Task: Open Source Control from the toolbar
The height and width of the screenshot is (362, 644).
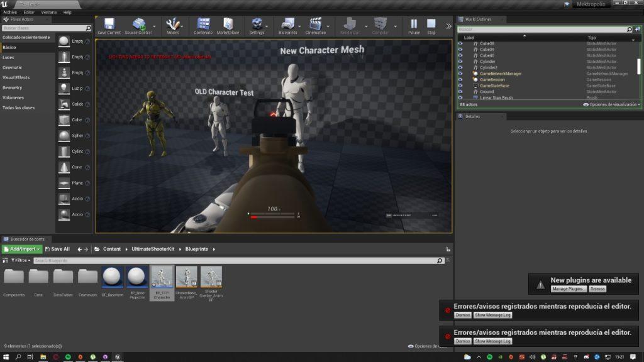Action: [x=138, y=25]
